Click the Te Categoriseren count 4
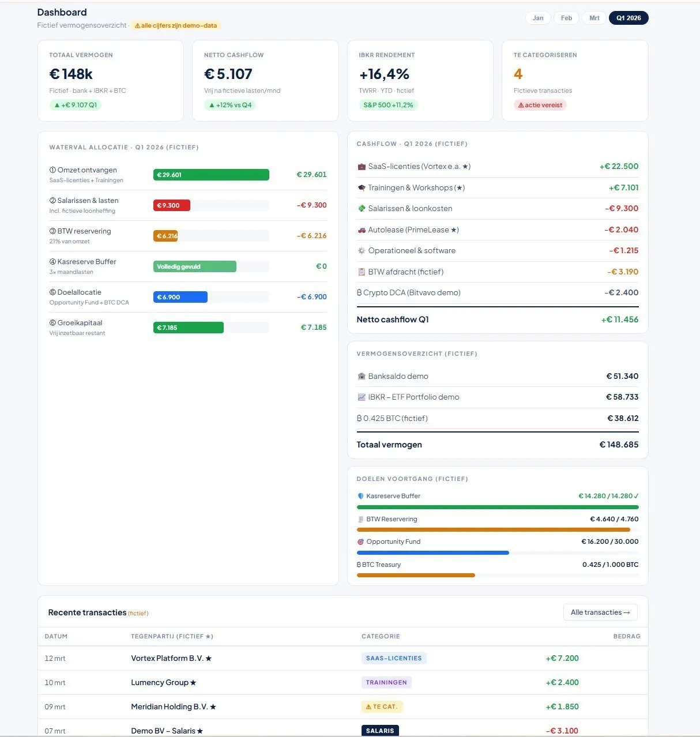Screen dimensions: 700x737 [x=518, y=74]
